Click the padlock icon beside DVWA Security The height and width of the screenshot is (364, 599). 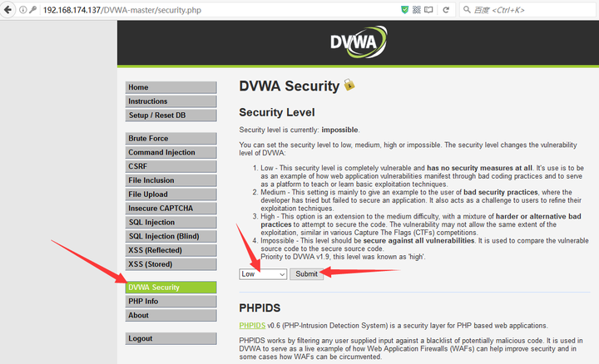tap(349, 85)
